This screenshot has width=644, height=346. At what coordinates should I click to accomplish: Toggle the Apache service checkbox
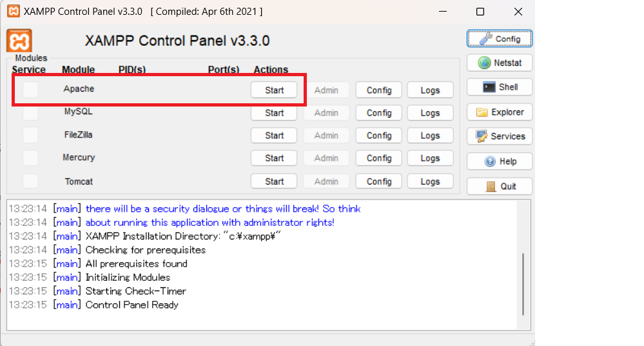pyautogui.click(x=30, y=89)
